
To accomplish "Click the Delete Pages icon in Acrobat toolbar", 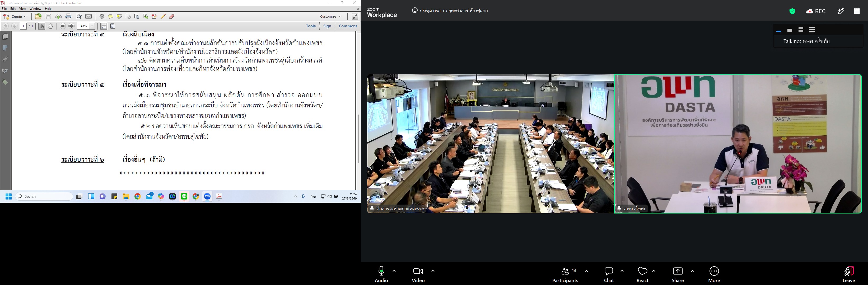I will (x=128, y=16).
